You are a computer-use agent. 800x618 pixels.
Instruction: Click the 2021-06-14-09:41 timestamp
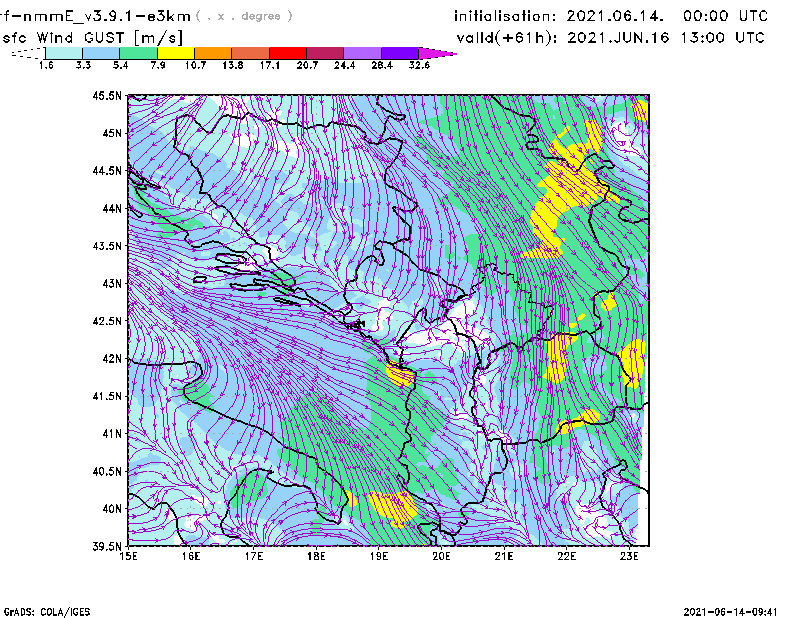pyautogui.click(x=731, y=612)
